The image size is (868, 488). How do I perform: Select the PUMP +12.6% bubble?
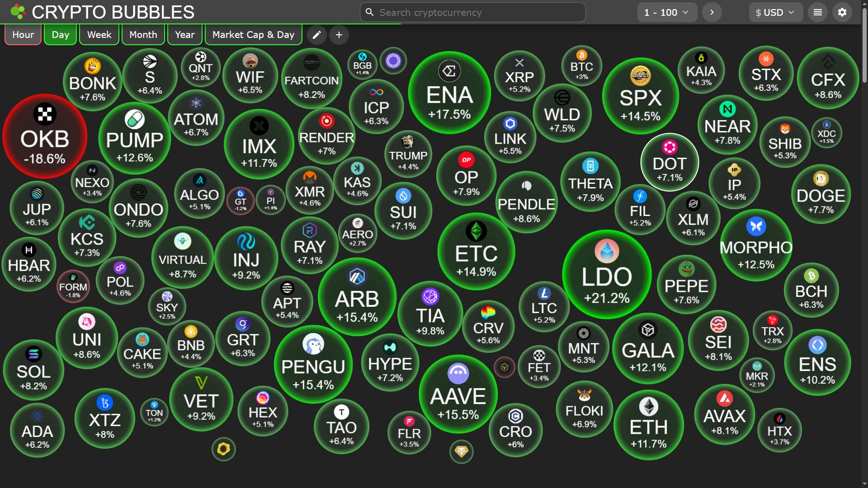click(134, 138)
